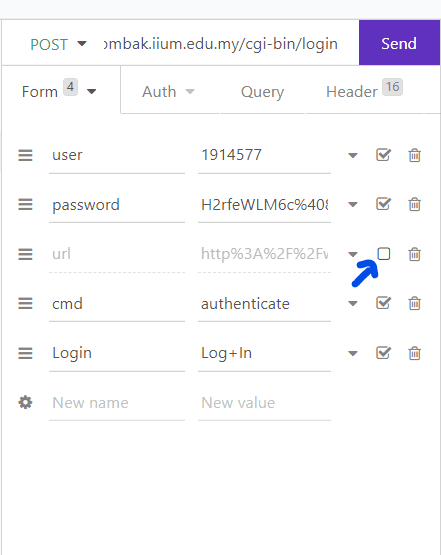This screenshot has height=555, width=441.
Task: Uncheck the password parameter checkbox
Action: click(x=383, y=204)
